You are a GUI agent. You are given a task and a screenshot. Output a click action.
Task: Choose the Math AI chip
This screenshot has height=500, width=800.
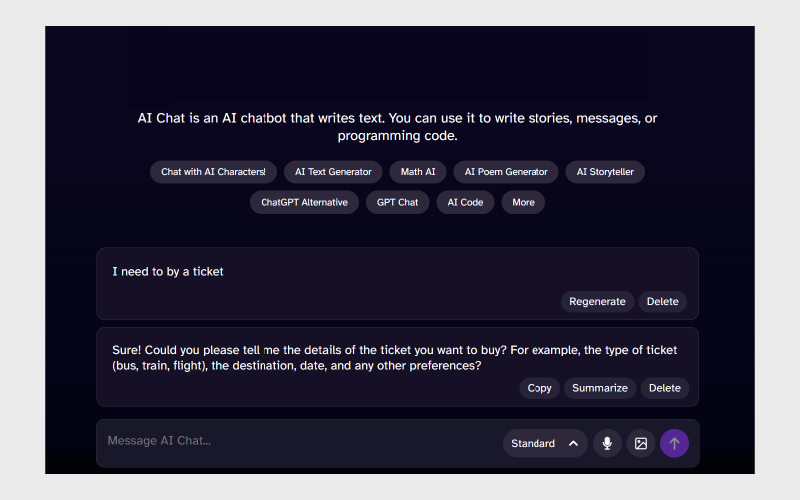pos(418,172)
